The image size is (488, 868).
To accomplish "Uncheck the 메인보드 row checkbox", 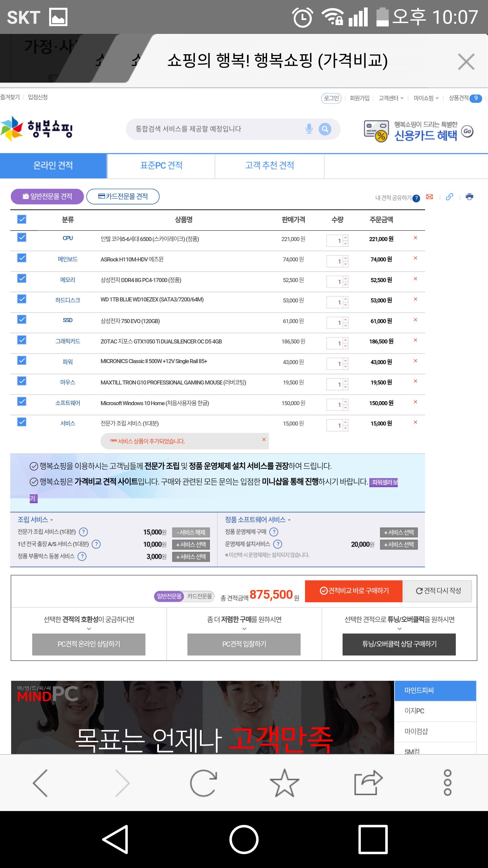I will point(22,258).
